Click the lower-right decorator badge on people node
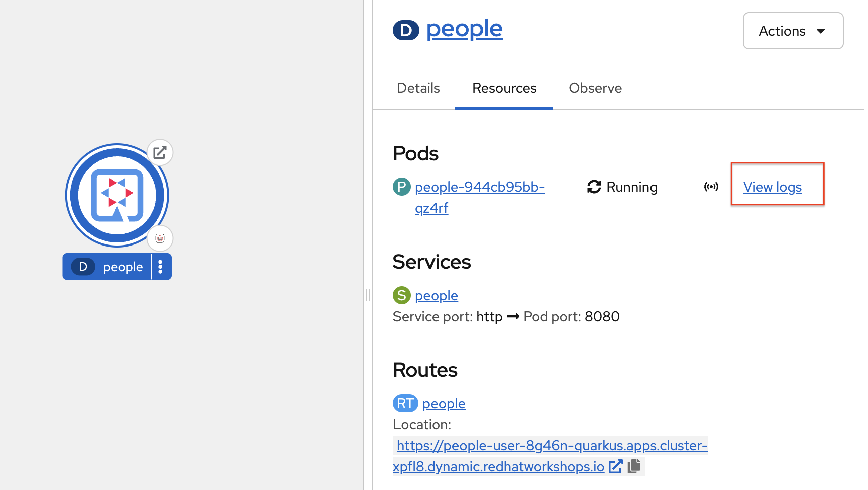This screenshot has width=868, height=490. [160, 238]
